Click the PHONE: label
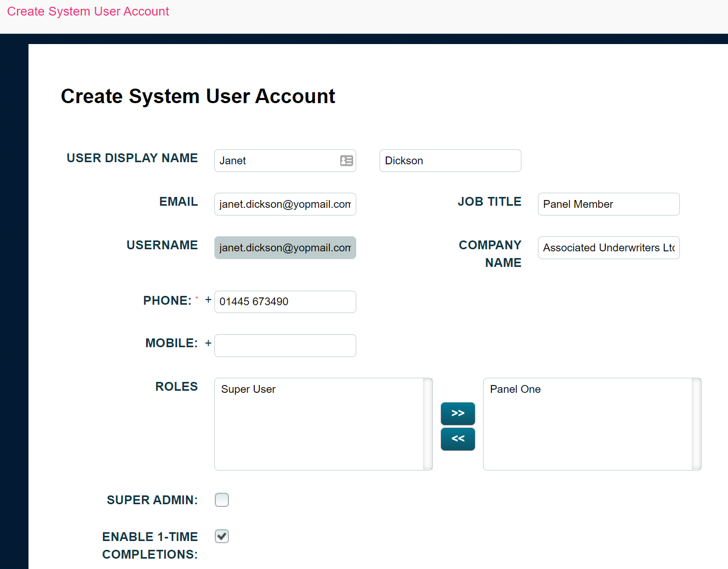This screenshot has height=569, width=728. (167, 301)
